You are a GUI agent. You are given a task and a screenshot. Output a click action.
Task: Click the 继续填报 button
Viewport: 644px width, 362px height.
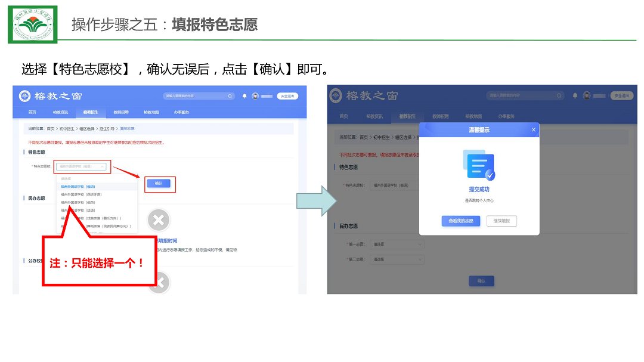(x=501, y=221)
